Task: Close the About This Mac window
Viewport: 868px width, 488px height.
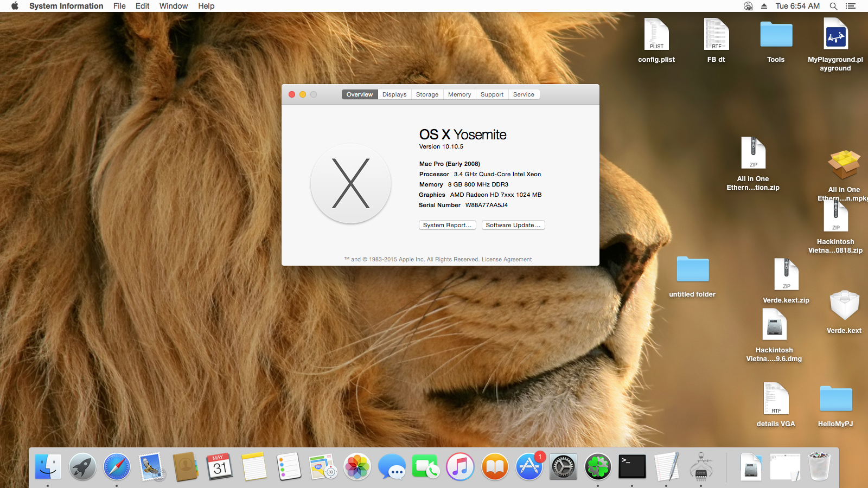Action: click(292, 94)
